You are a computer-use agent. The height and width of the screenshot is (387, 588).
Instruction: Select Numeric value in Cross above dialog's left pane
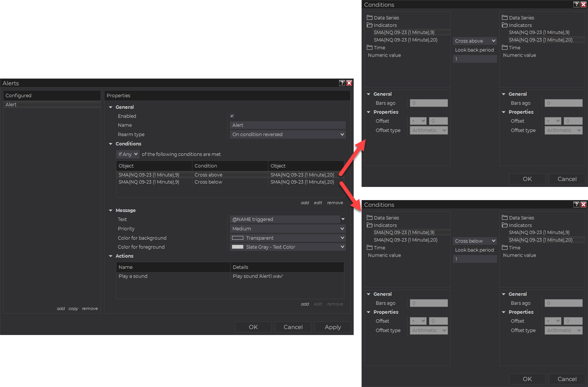point(384,55)
